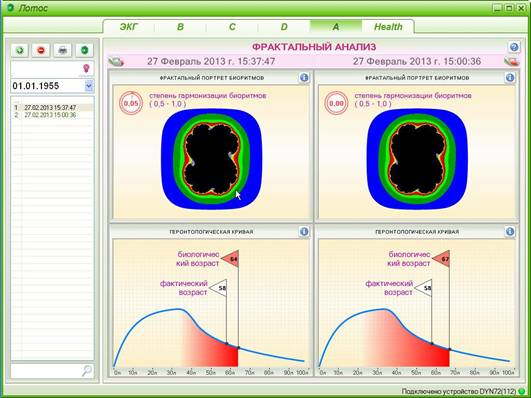
Task: Open info for right fractal portrait panel
Action: (510, 78)
